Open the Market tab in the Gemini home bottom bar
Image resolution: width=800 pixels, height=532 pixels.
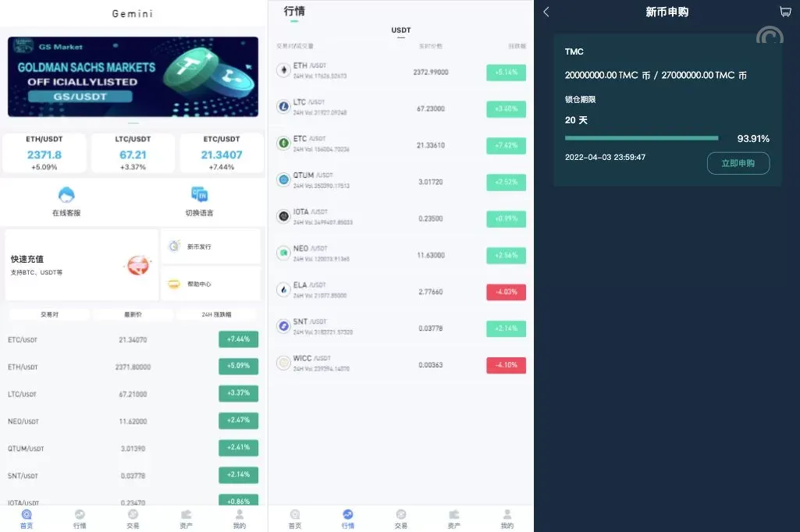(80, 519)
